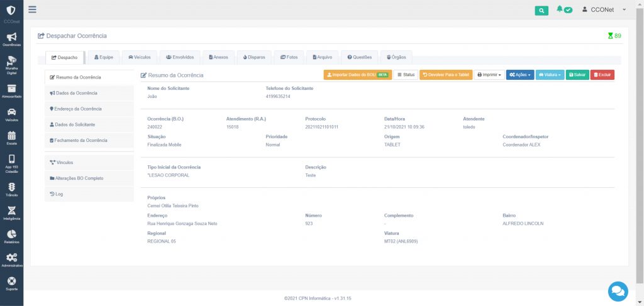Image resolution: width=644 pixels, height=306 pixels.
Task: Switch to the Envolvidos tab
Action: click(x=180, y=57)
